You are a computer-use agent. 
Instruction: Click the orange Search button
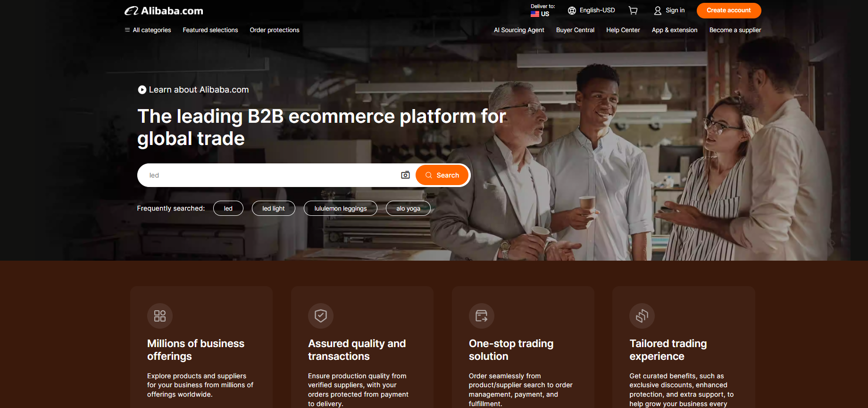pos(442,175)
